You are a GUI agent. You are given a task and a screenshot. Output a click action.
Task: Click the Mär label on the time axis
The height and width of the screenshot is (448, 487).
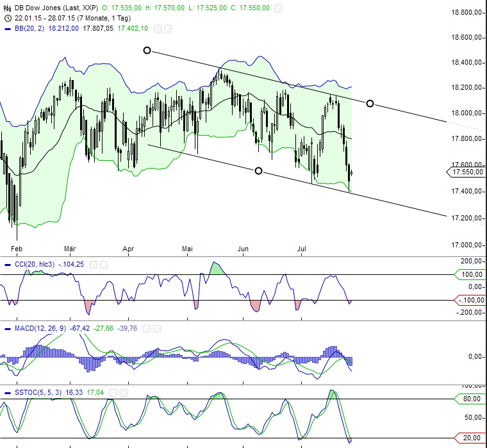70,249
